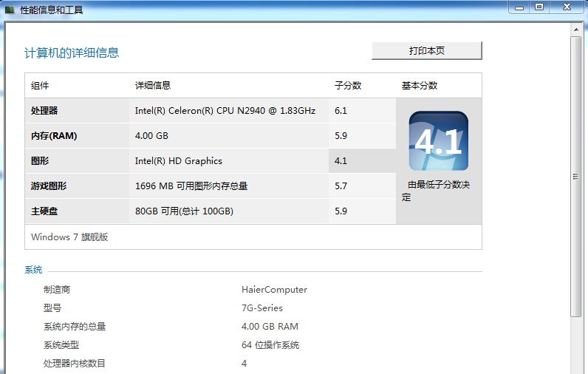Select the 图形 row label

(40, 161)
